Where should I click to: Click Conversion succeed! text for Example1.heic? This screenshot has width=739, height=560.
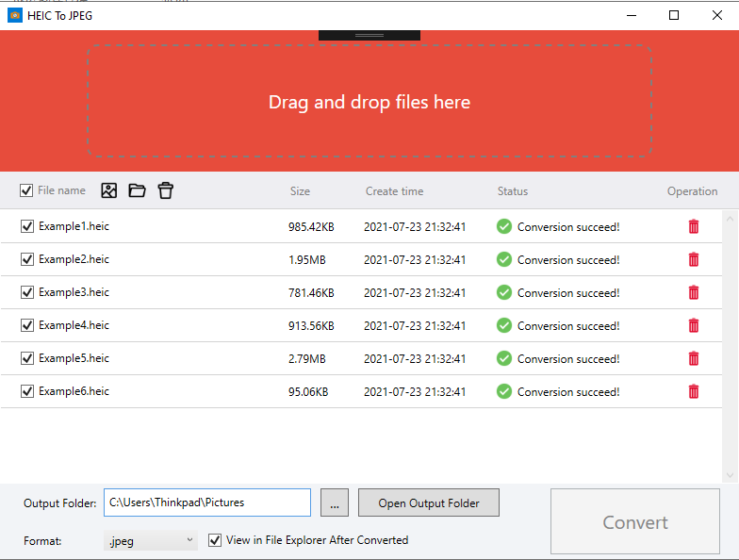(x=567, y=226)
